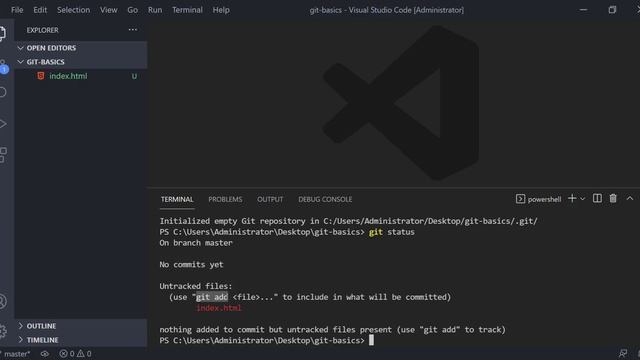This screenshot has height=360, width=640.
Task: Switch to the PROBLEMS tab
Action: pyautogui.click(x=225, y=199)
